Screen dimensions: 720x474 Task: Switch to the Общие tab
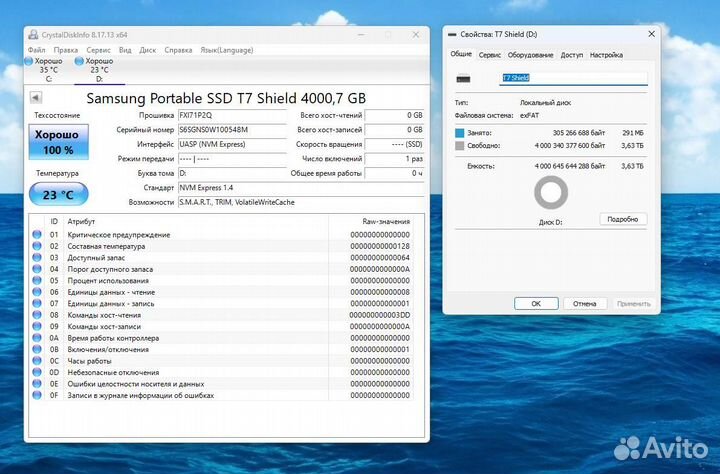(x=461, y=54)
